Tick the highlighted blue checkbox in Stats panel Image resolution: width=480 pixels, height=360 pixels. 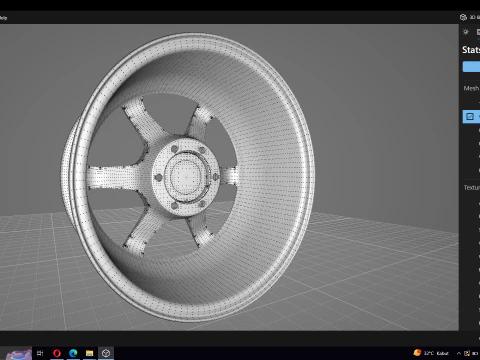click(470, 117)
